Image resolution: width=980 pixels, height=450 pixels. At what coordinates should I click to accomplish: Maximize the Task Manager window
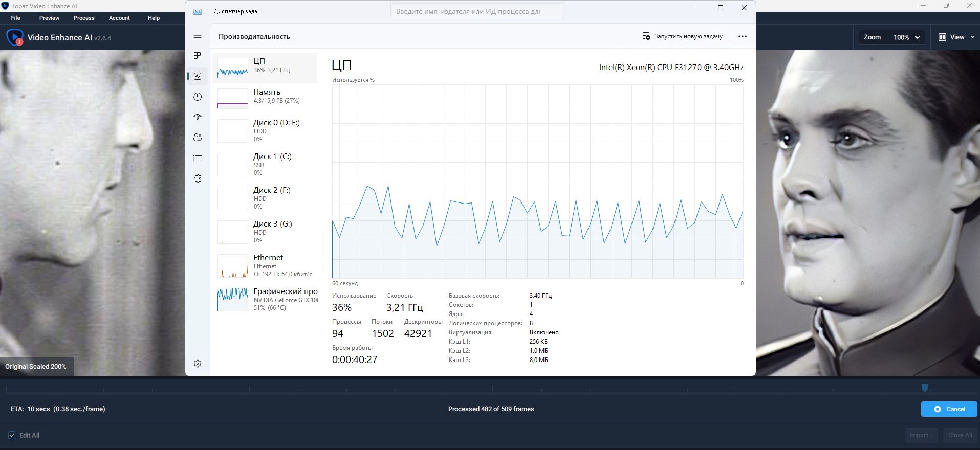coord(721,8)
